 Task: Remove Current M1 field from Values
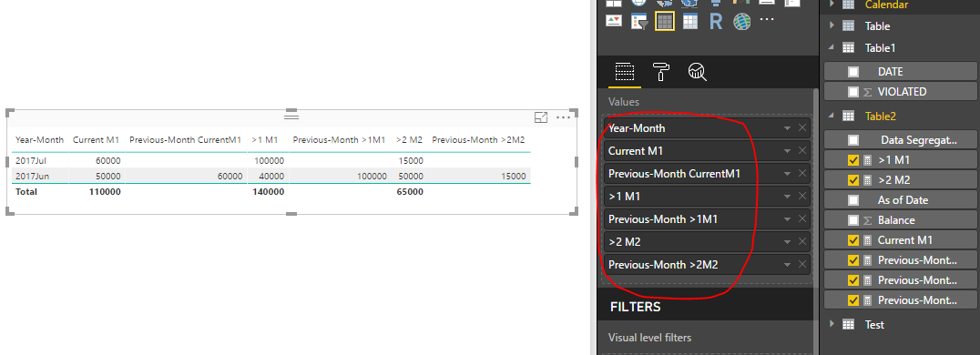802,150
